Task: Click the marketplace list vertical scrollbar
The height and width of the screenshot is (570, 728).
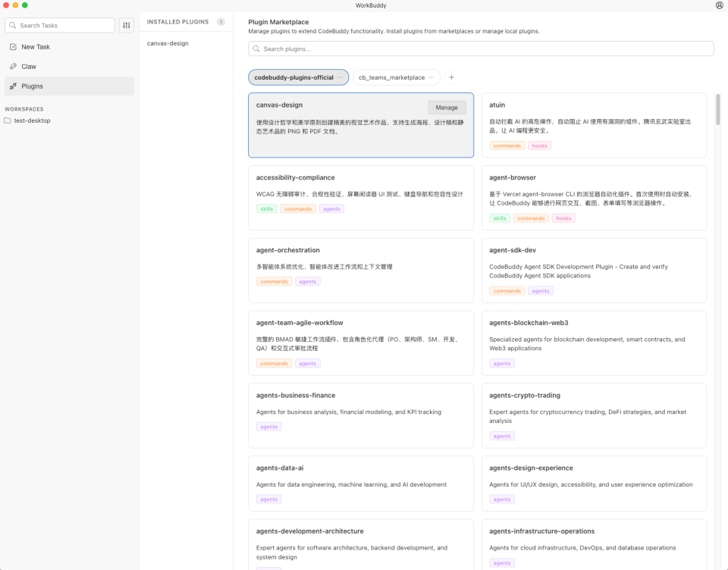Action: click(x=717, y=110)
